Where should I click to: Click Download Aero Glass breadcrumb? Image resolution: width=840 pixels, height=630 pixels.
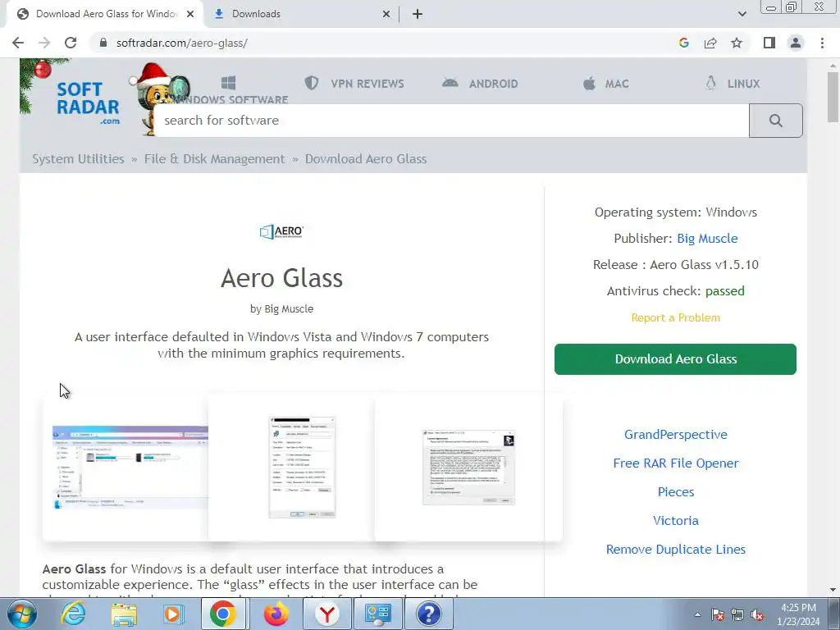366,159
